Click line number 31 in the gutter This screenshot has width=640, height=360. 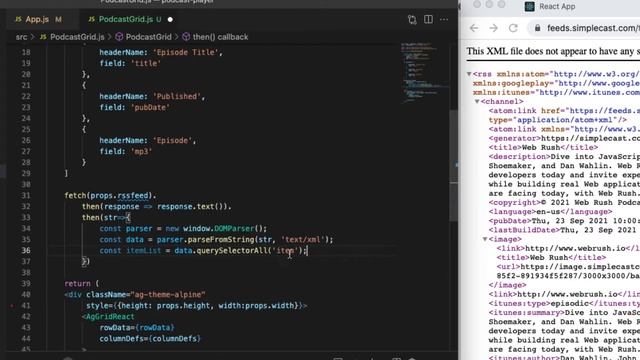26,196
